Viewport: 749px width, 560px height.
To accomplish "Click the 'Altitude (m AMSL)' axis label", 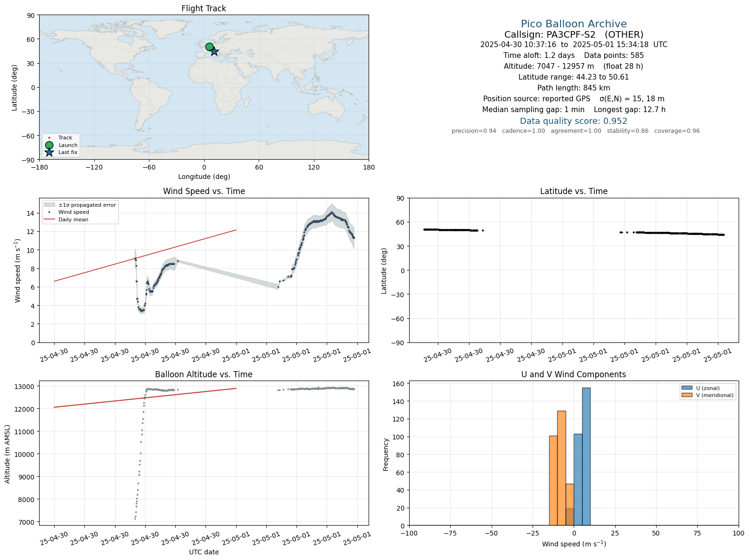I will [x=8, y=454].
